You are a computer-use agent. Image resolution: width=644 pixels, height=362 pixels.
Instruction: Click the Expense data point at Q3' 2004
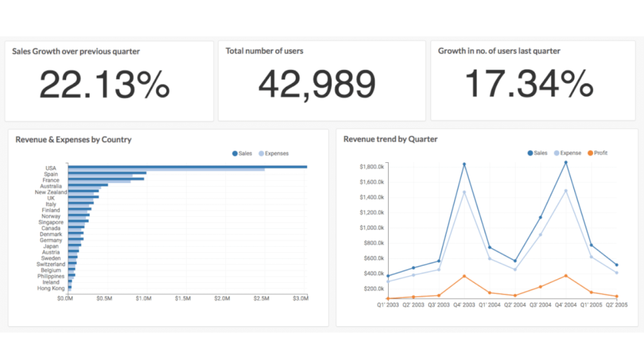pyautogui.click(x=540, y=235)
